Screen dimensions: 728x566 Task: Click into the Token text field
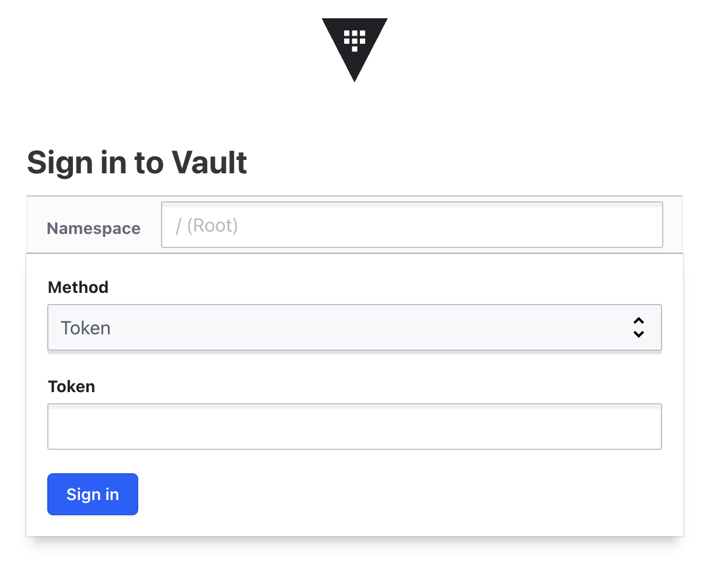click(354, 427)
